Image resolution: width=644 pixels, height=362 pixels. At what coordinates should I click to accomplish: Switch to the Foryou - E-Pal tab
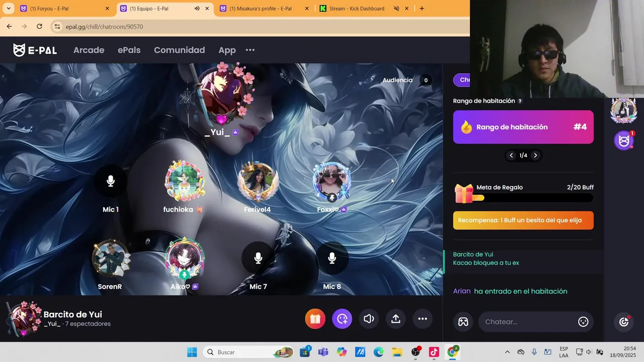64,9
